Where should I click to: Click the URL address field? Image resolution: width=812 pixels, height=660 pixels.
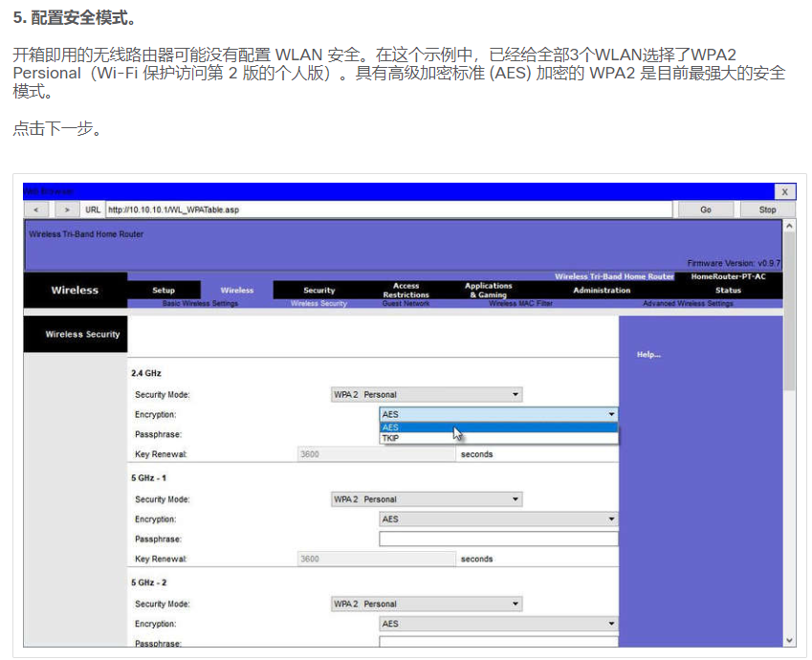pos(388,209)
